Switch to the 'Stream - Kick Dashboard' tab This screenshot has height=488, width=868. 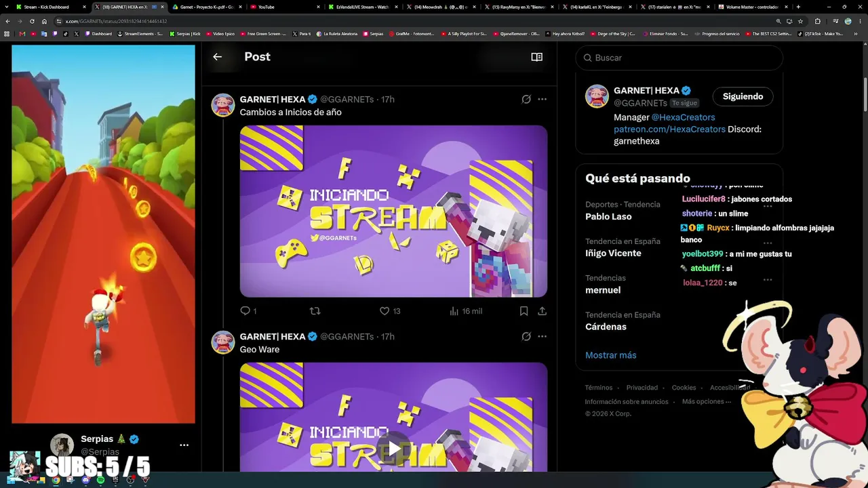point(52,7)
